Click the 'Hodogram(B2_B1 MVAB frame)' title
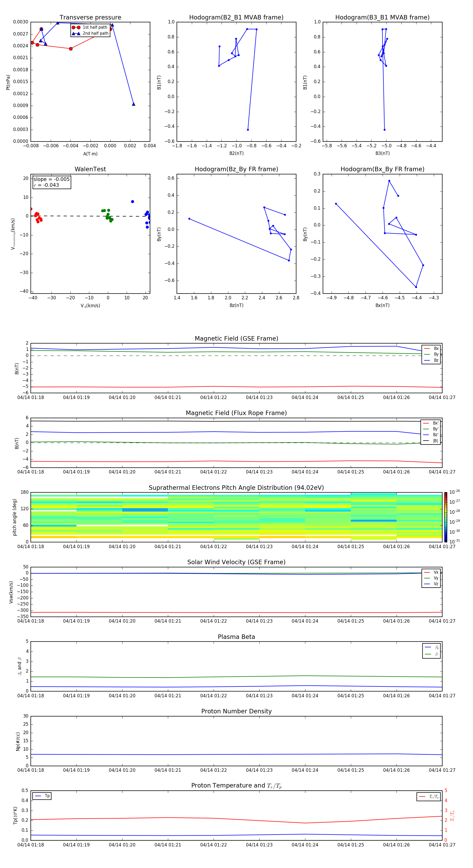Image resolution: width=473 pixels, height=868 pixels. (236, 18)
